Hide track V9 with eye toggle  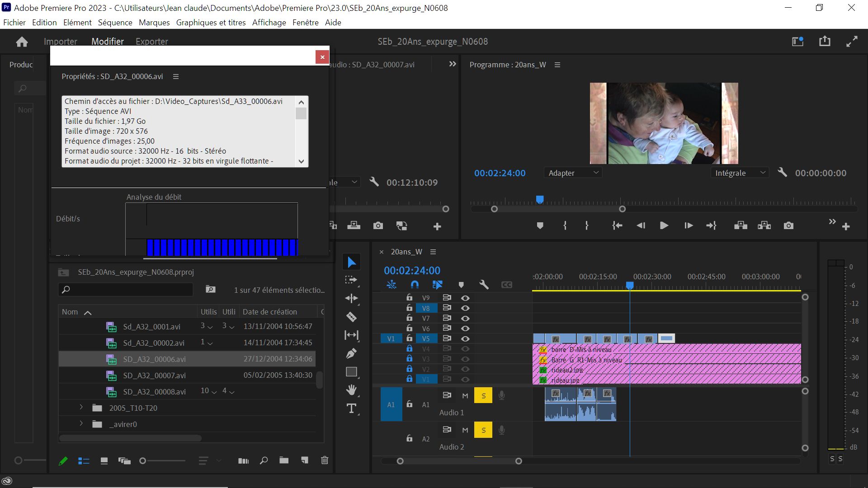(x=465, y=298)
